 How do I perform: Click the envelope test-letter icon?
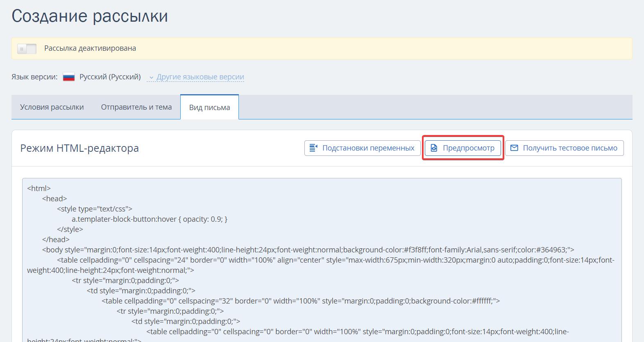[x=514, y=148]
